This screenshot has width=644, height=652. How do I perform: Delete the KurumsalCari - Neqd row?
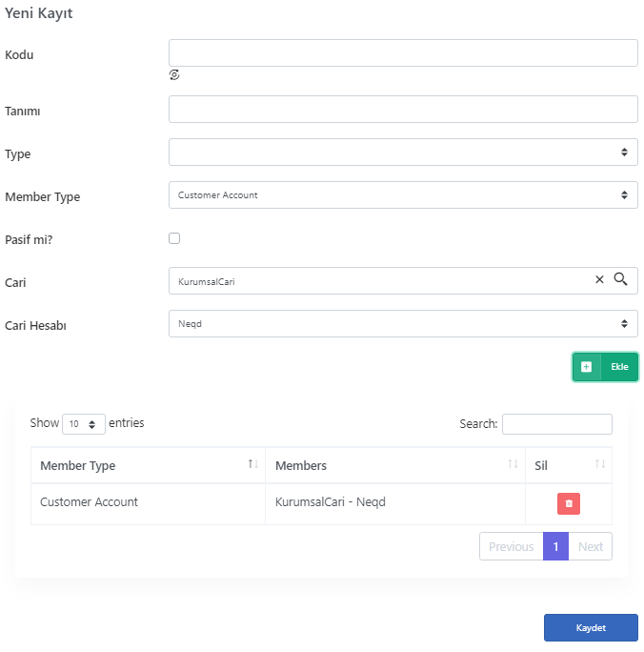569,503
